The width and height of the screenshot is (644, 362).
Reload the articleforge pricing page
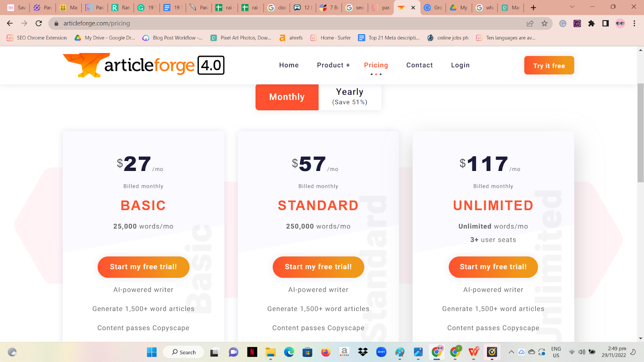[39, 23]
